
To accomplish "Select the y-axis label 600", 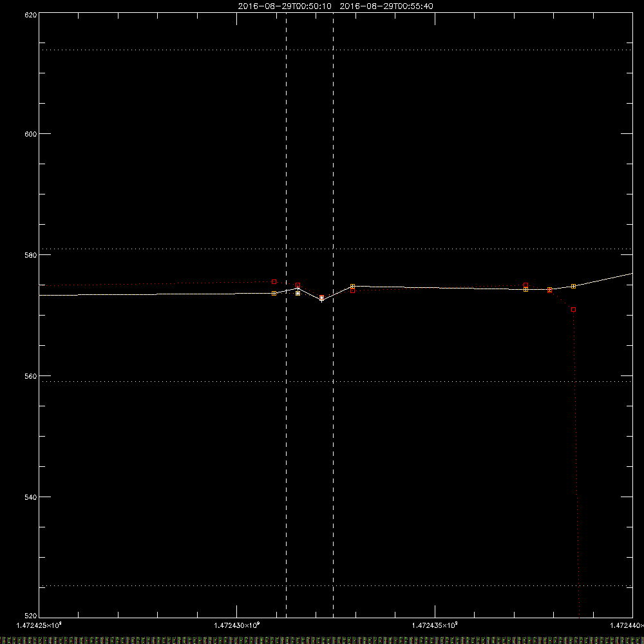I will [31, 134].
